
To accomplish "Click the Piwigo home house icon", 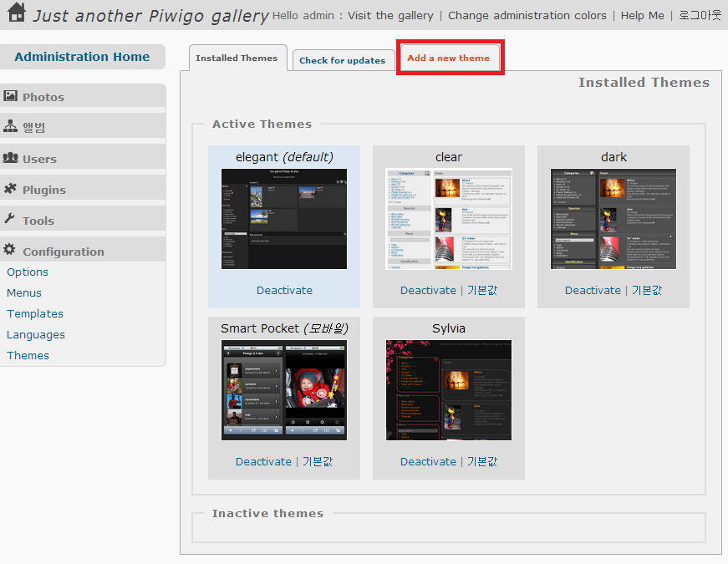I will pyautogui.click(x=17, y=13).
